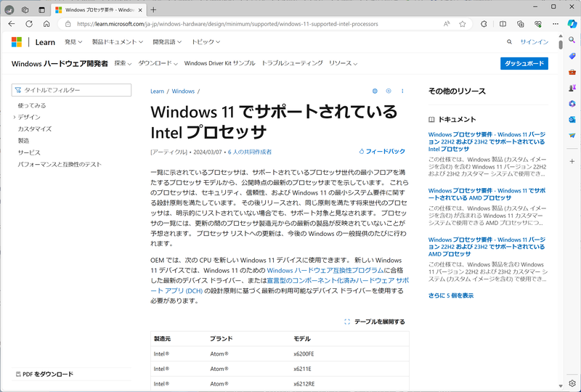Expand the ダウンロード dropdown
This screenshot has width=581, height=392.
[x=158, y=63]
